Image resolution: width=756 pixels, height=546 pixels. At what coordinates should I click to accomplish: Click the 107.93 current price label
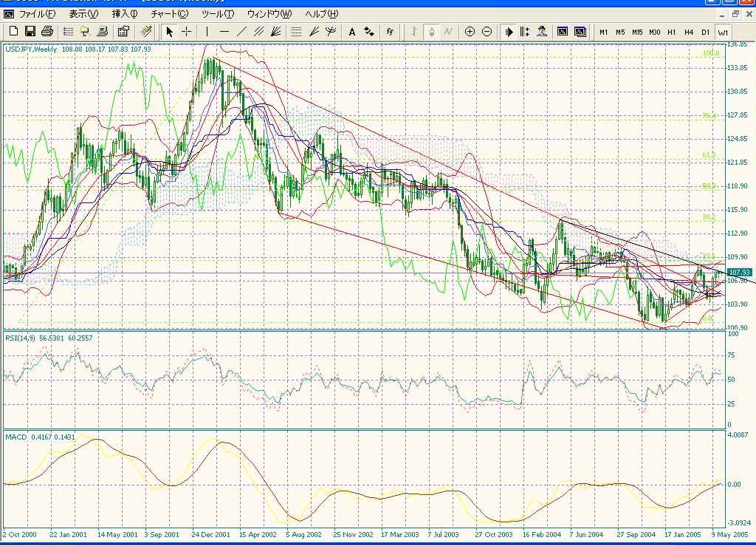[739, 272]
